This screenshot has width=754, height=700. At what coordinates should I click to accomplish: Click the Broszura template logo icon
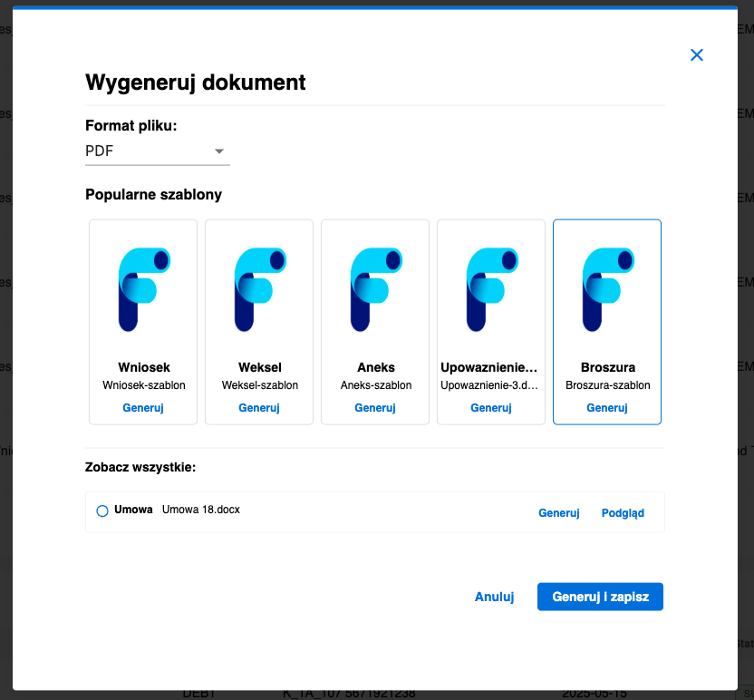click(x=606, y=287)
